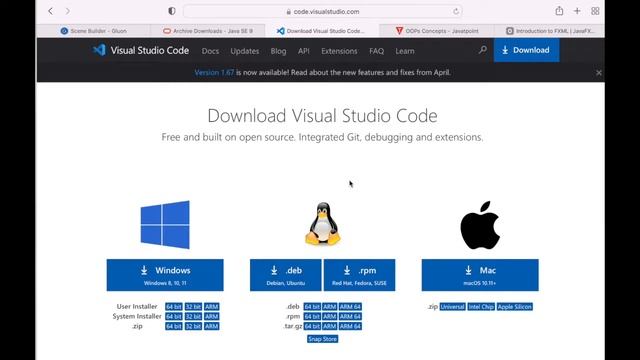Select System Installer ARM

pos(211,316)
